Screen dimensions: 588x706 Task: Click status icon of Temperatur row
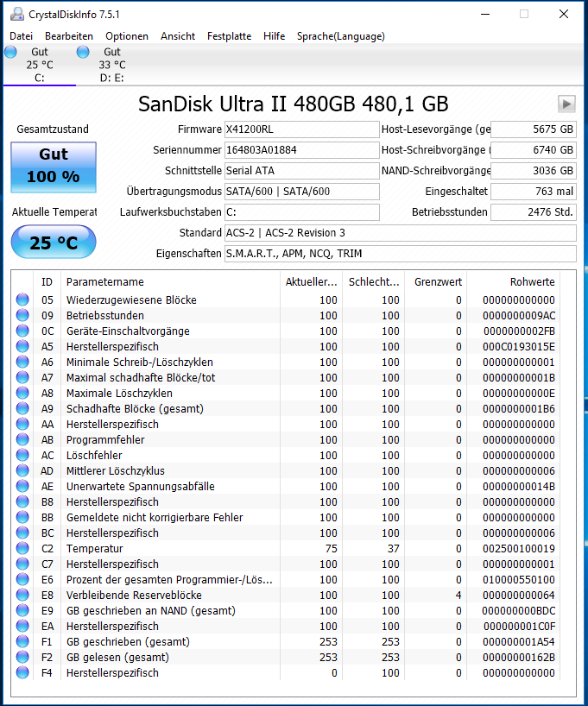click(x=22, y=548)
